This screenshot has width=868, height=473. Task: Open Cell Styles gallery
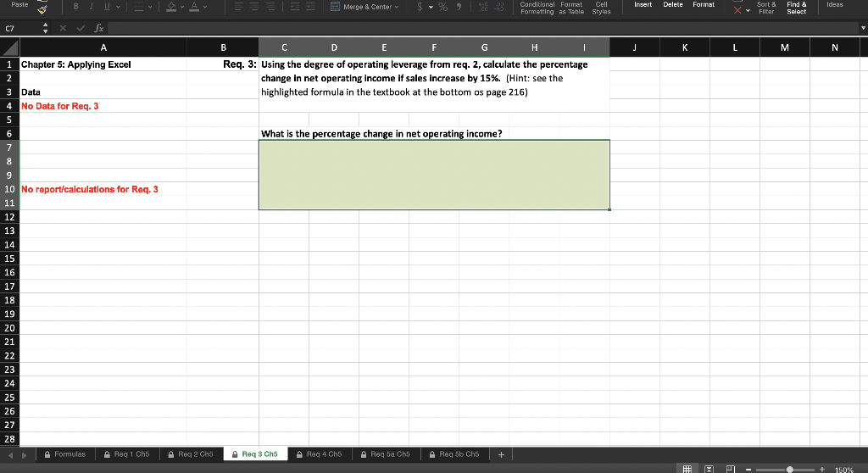601,8
